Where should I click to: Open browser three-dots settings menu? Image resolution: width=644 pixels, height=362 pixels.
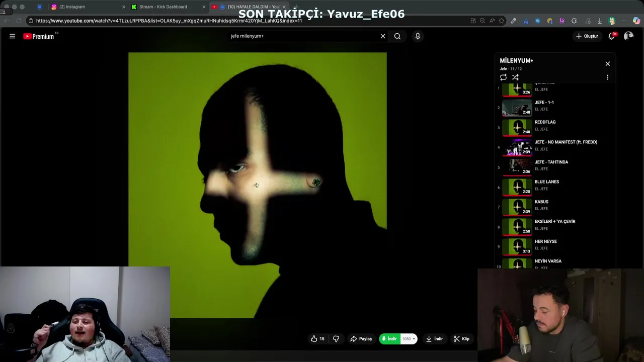[624, 21]
